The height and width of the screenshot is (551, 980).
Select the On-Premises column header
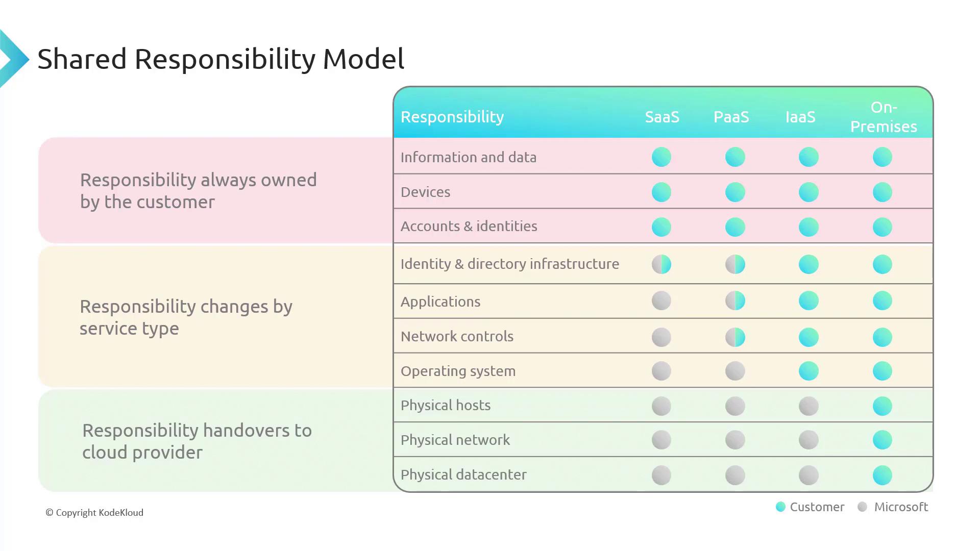click(884, 117)
